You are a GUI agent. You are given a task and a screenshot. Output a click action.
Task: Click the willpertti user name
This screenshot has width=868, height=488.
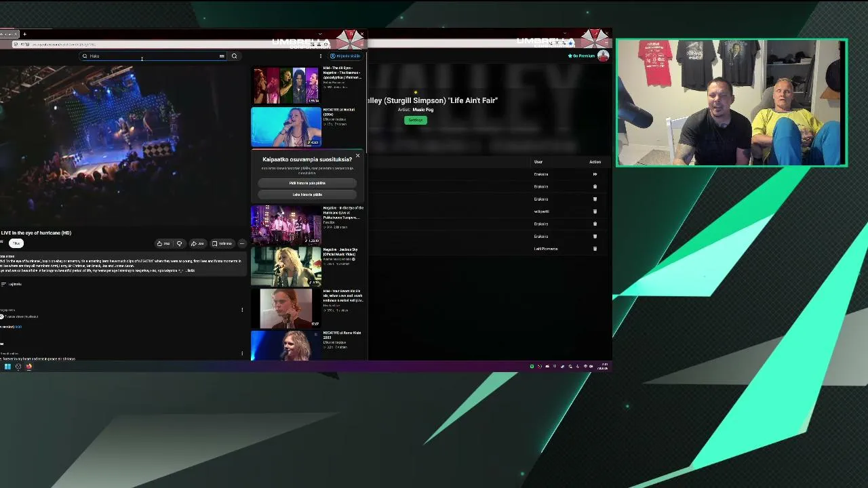[x=541, y=211]
